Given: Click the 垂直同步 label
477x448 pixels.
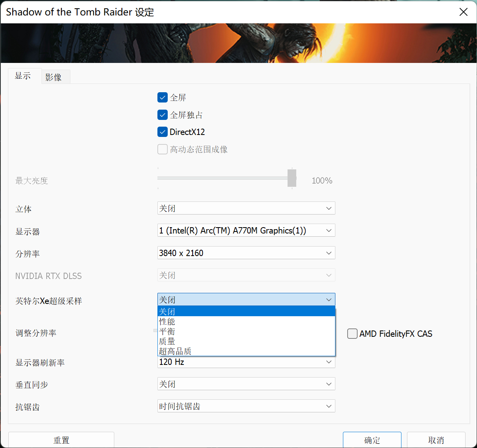Looking at the screenshot, I should click(32, 385).
